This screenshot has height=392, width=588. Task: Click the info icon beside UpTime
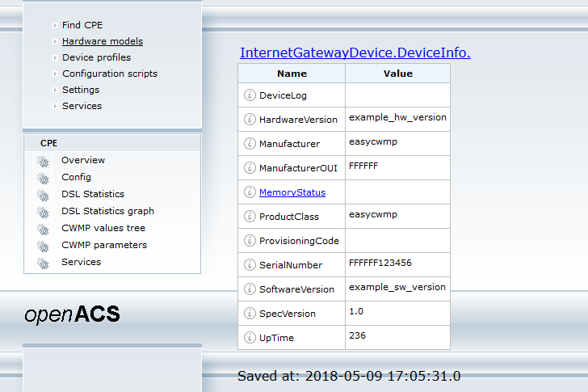tap(250, 338)
